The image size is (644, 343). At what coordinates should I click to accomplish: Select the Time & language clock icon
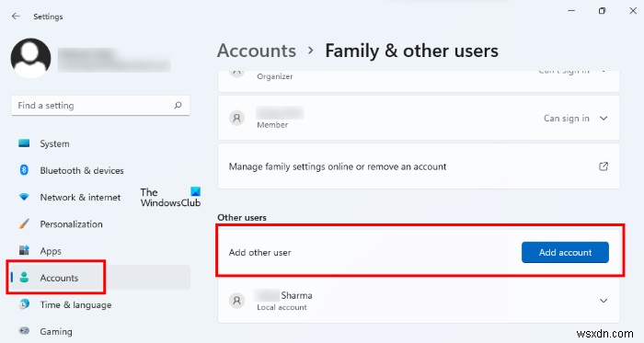24,304
